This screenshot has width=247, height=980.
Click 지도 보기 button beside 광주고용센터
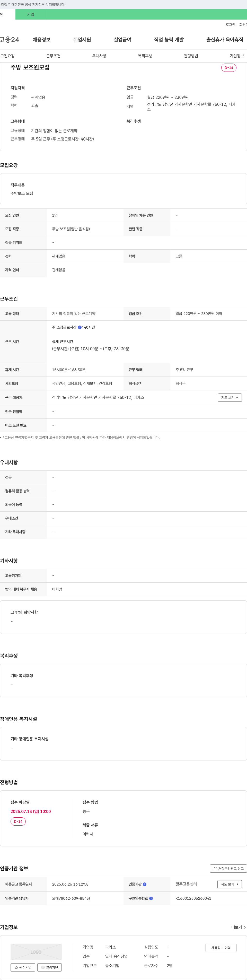point(229,884)
